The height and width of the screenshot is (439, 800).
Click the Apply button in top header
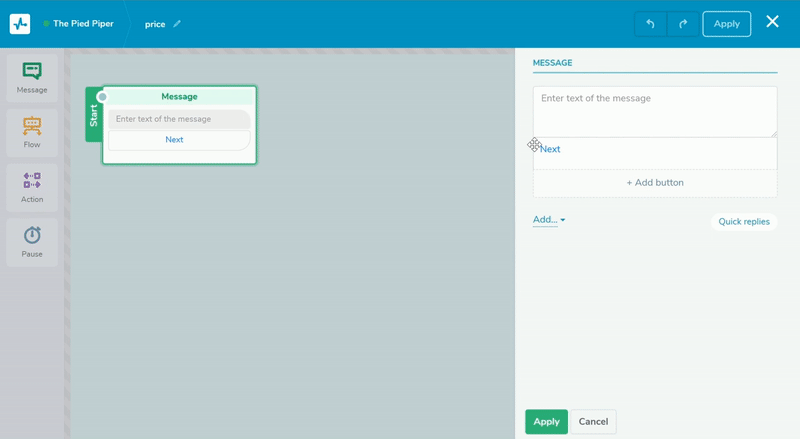click(x=727, y=24)
